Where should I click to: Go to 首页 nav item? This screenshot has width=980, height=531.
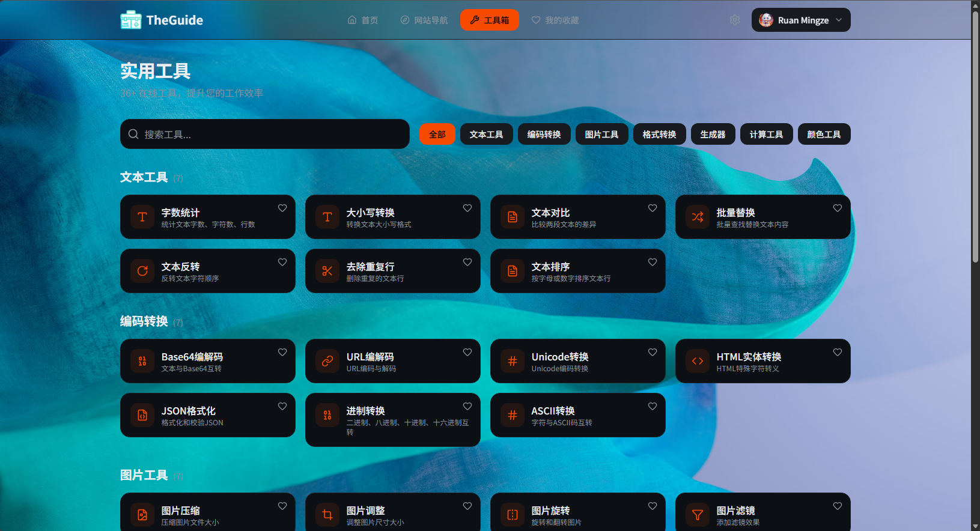point(363,20)
